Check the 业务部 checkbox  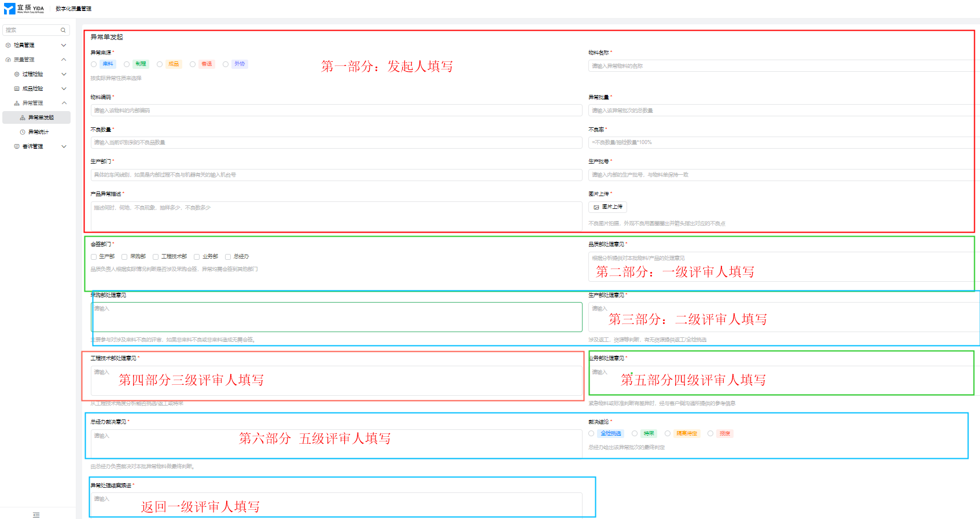click(x=197, y=257)
